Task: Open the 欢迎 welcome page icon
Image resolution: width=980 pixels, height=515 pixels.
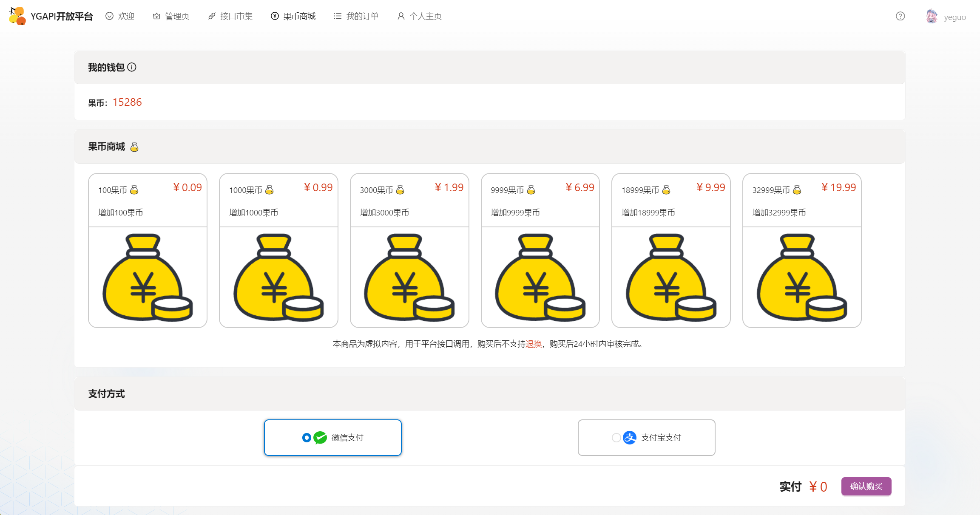Action: 109,16
